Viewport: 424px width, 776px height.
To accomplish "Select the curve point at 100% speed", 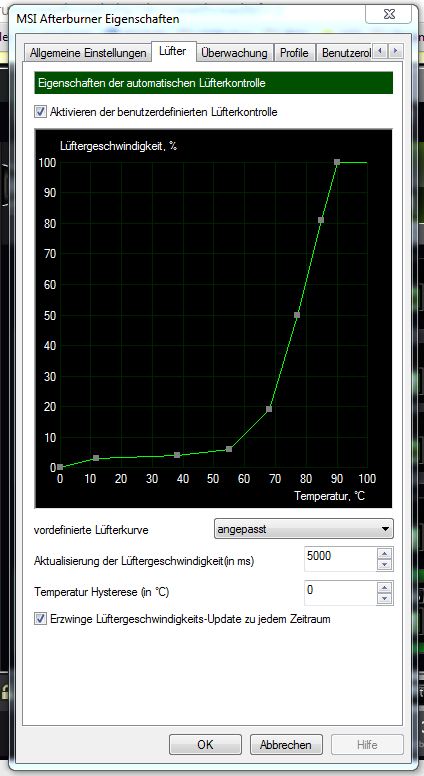I will pos(337,162).
